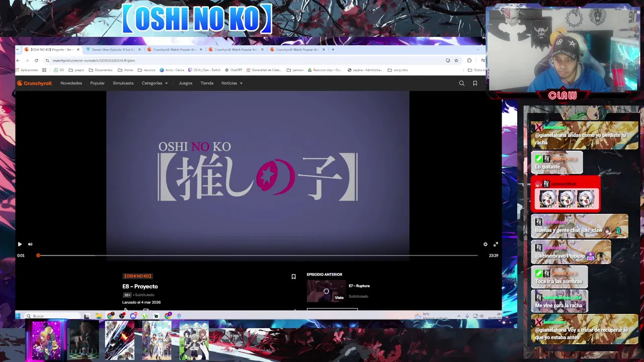
Task: Open the [OSHI NO KO] series link
Action: point(137,276)
